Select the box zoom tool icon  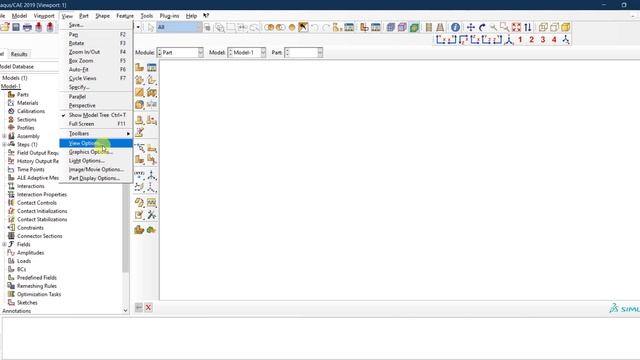(x=505, y=27)
